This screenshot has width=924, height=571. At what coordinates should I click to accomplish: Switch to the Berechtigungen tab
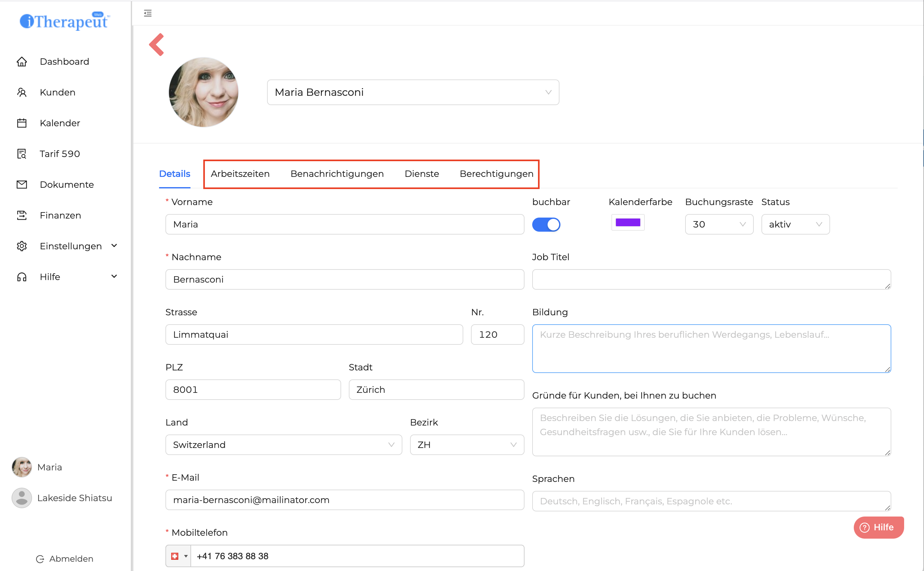(496, 174)
